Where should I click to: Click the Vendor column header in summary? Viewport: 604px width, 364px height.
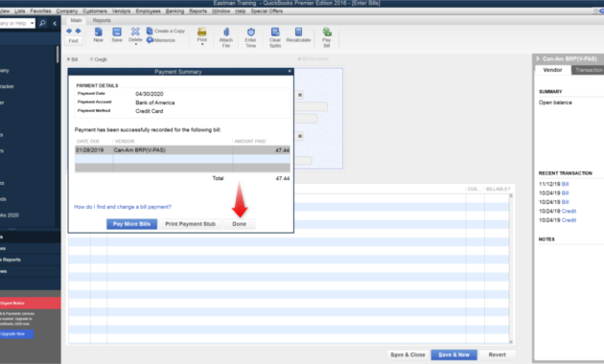coord(125,141)
